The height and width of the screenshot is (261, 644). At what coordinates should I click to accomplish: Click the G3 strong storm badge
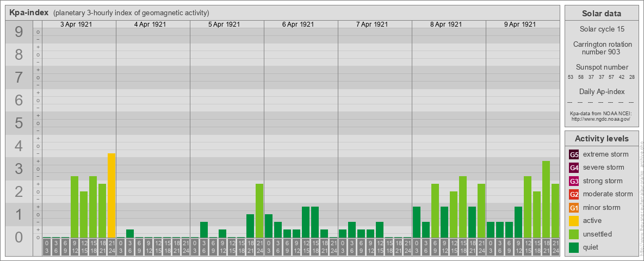tap(574, 181)
